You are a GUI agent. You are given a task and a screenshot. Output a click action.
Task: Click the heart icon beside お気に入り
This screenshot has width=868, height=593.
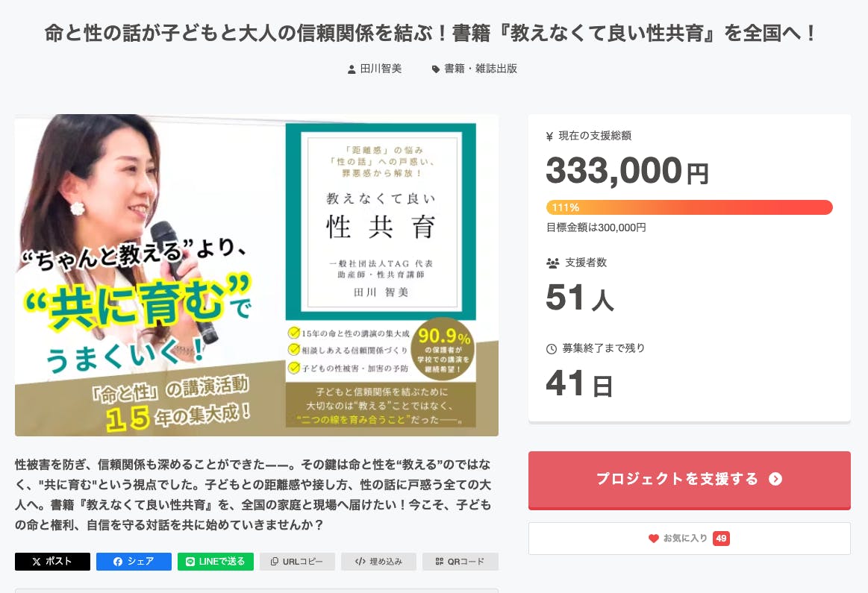click(654, 539)
